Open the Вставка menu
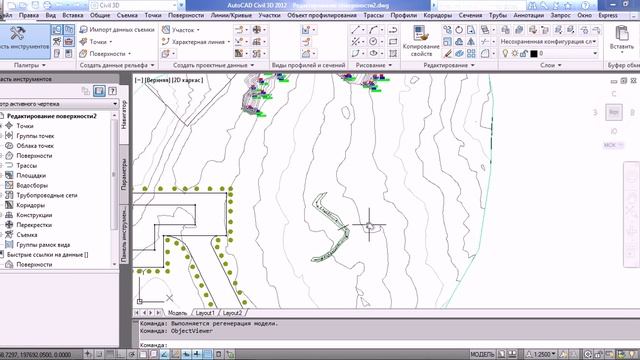Screen dimensions: 640x360 click(73, 15)
